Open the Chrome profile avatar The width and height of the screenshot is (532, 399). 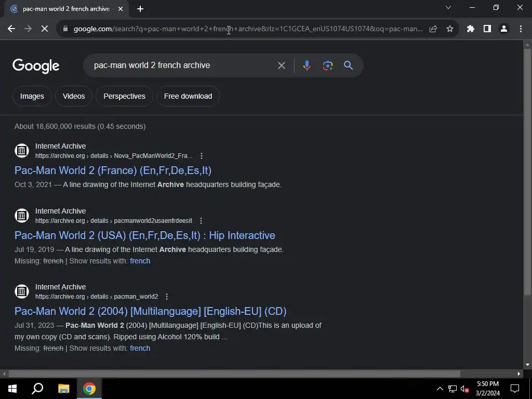point(504,29)
